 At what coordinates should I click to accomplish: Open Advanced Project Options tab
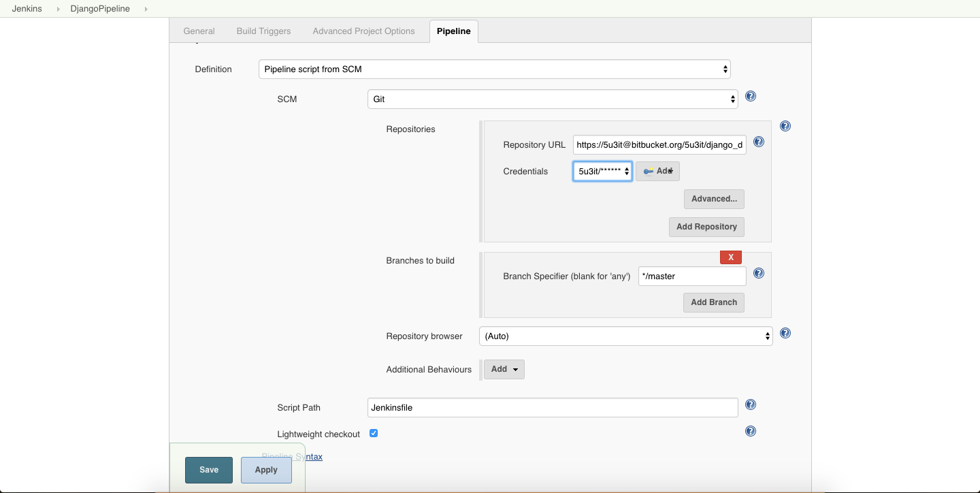(x=363, y=31)
